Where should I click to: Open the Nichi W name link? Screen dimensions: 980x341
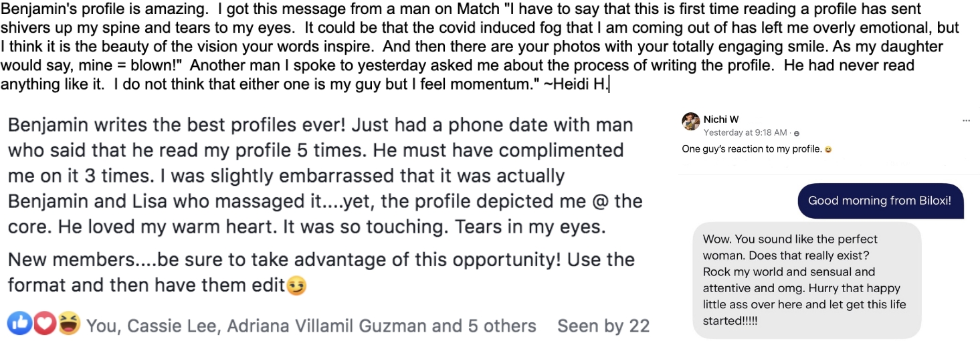point(721,120)
